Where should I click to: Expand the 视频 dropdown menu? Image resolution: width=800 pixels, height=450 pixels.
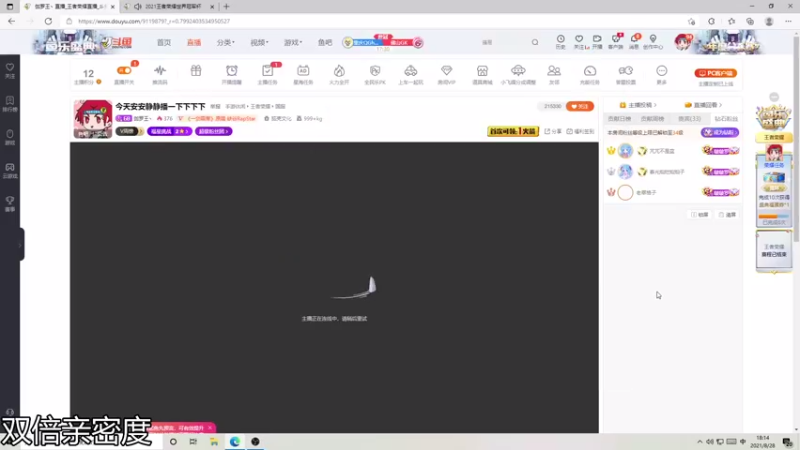(x=259, y=42)
